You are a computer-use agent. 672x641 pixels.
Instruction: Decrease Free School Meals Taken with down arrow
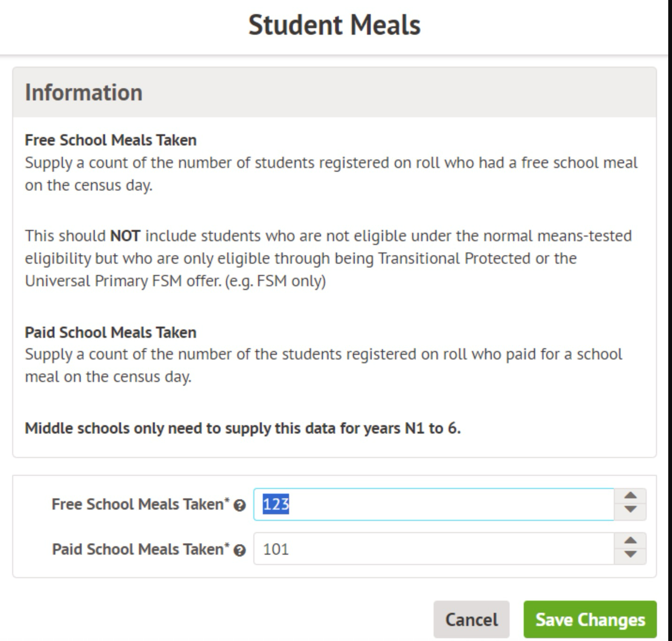630,510
